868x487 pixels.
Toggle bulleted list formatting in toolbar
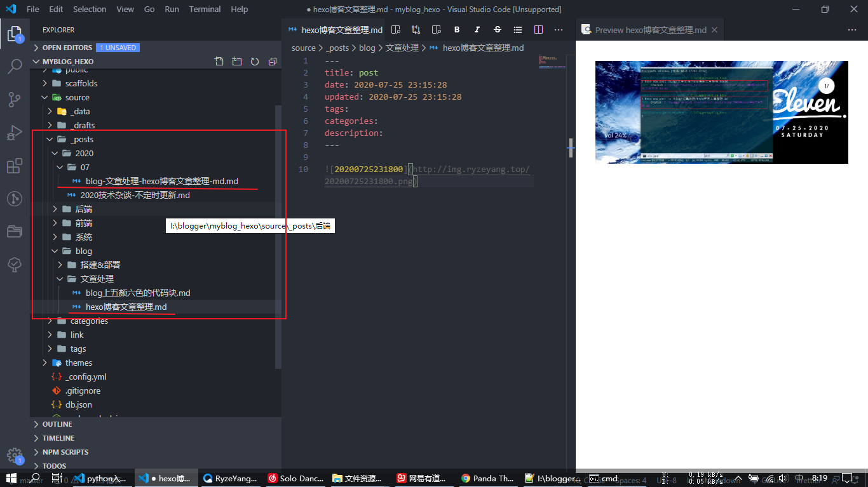pyautogui.click(x=517, y=29)
